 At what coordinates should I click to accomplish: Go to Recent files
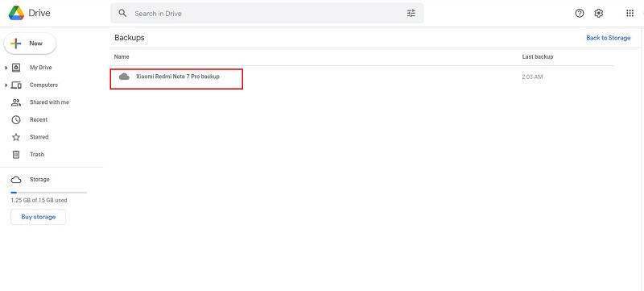click(39, 119)
